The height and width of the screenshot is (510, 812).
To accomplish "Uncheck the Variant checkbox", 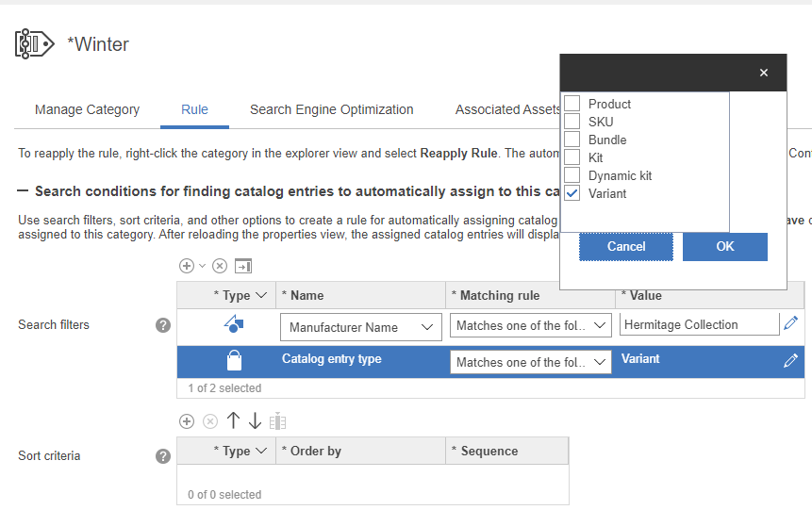I will tap(572, 193).
